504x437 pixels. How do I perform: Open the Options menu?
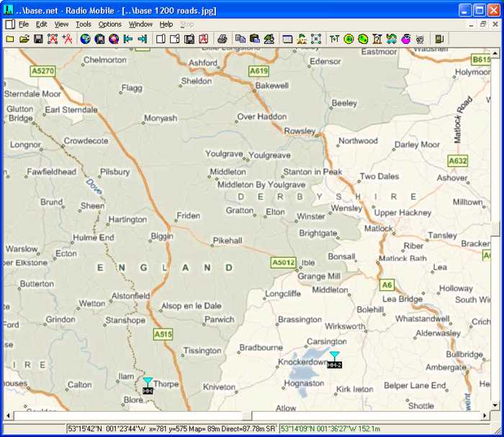click(109, 24)
